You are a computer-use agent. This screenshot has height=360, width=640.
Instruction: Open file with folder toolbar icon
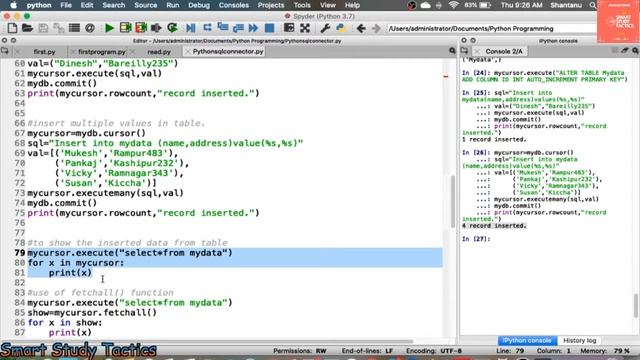pos(27,28)
